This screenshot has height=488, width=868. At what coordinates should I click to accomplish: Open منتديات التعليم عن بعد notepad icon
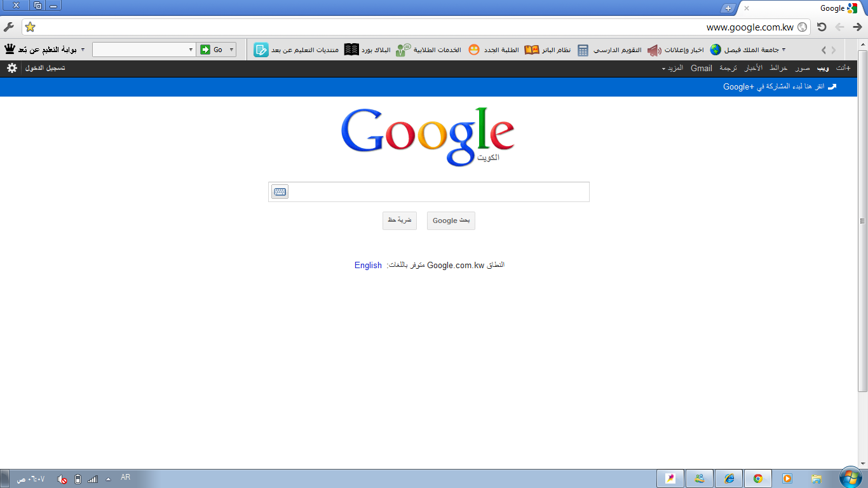tap(261, 50)
